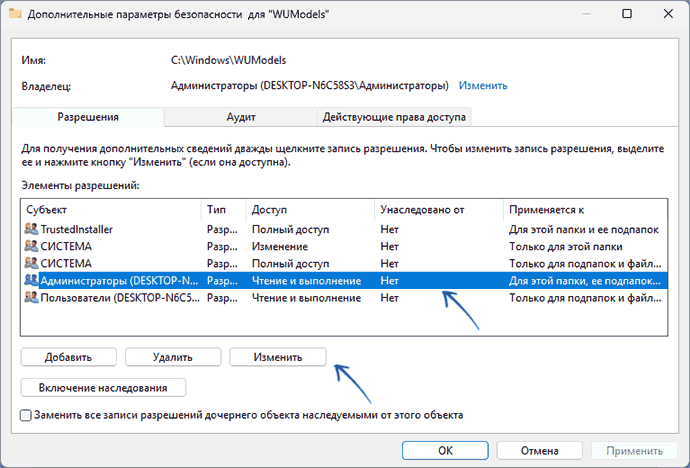Confirm with the OK button
This screenshot has width=690, height=468.
[x=446, y=449]
